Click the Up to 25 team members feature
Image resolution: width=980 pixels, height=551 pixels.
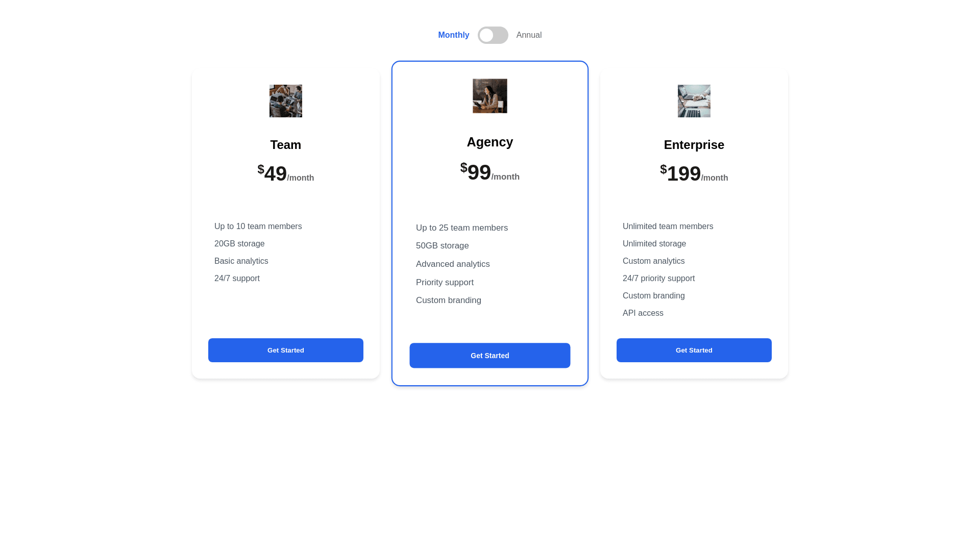coord(461,228)
